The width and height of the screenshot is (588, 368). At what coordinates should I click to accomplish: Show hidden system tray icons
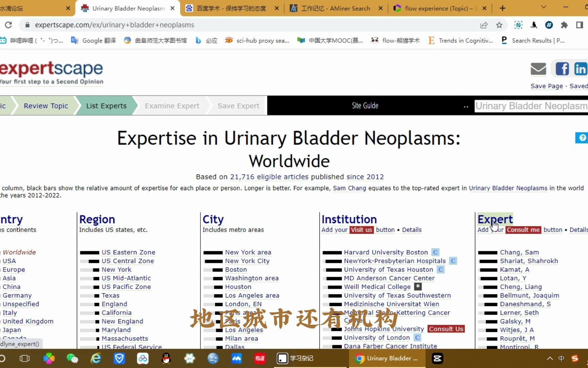pos(550,358)
